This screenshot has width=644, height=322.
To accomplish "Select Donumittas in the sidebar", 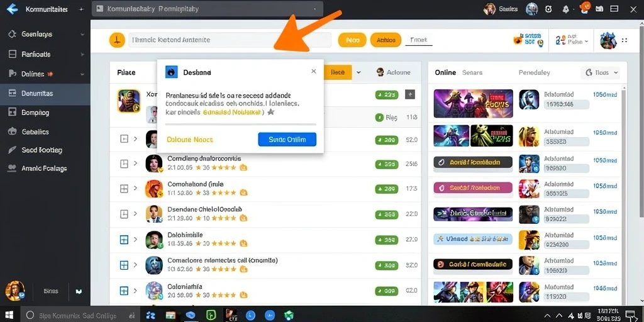I will pyautogui.click(x=45, y=94).
